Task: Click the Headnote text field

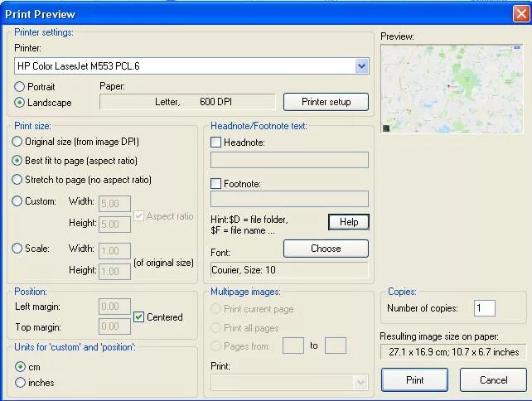Action: pyautogui.click(x=289, y=160)
